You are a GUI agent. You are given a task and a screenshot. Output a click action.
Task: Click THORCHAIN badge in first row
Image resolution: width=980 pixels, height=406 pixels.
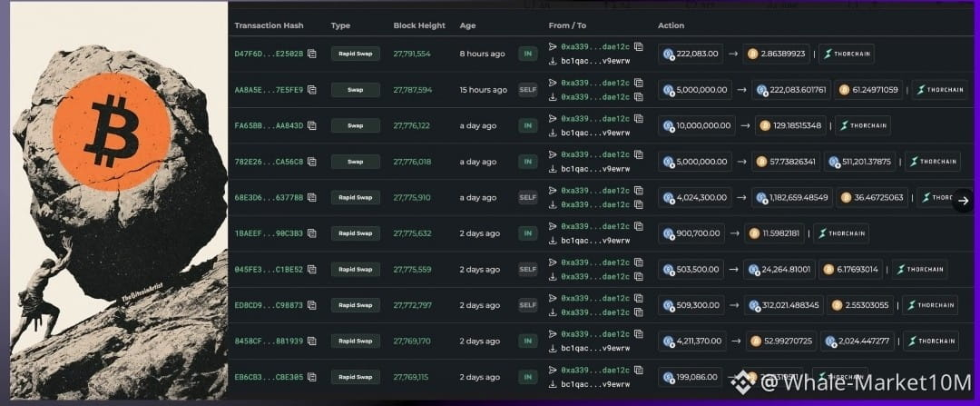[847, 54]
